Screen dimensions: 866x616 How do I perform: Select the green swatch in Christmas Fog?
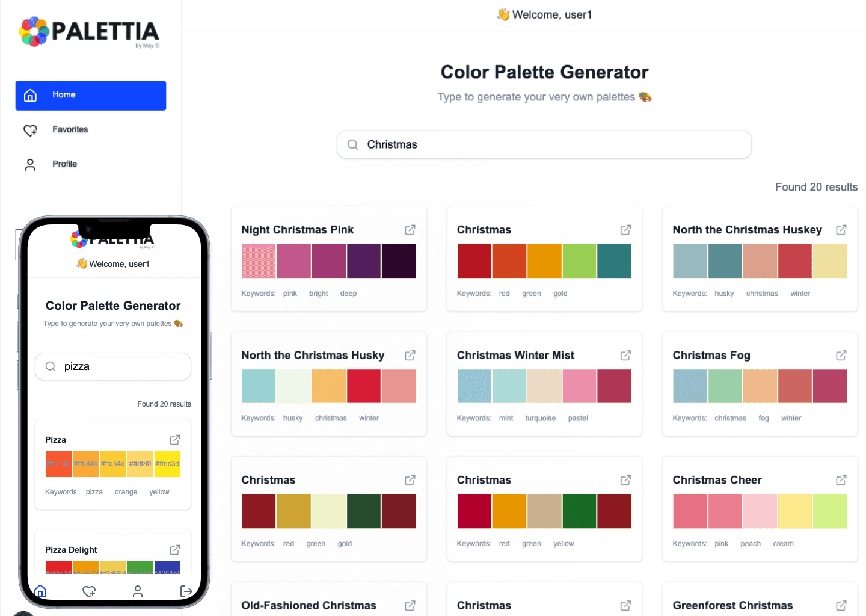point(725,386)
